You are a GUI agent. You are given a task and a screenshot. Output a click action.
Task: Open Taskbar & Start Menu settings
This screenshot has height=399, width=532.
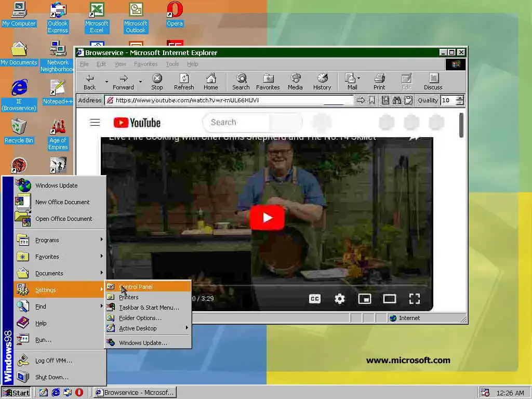click(x=148, y=308)
